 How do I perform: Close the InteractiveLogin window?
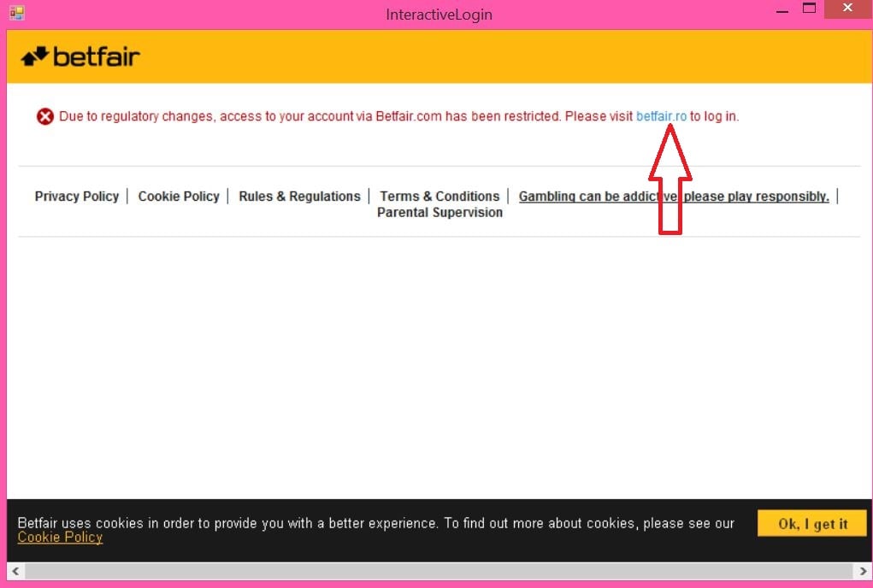point(848,9)
